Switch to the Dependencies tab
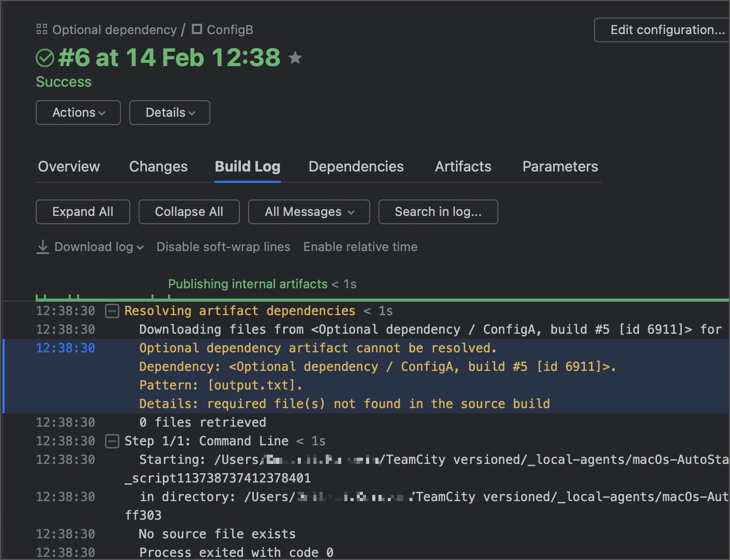730x560 pixels. pyautogui.click(x=356, y=166)
